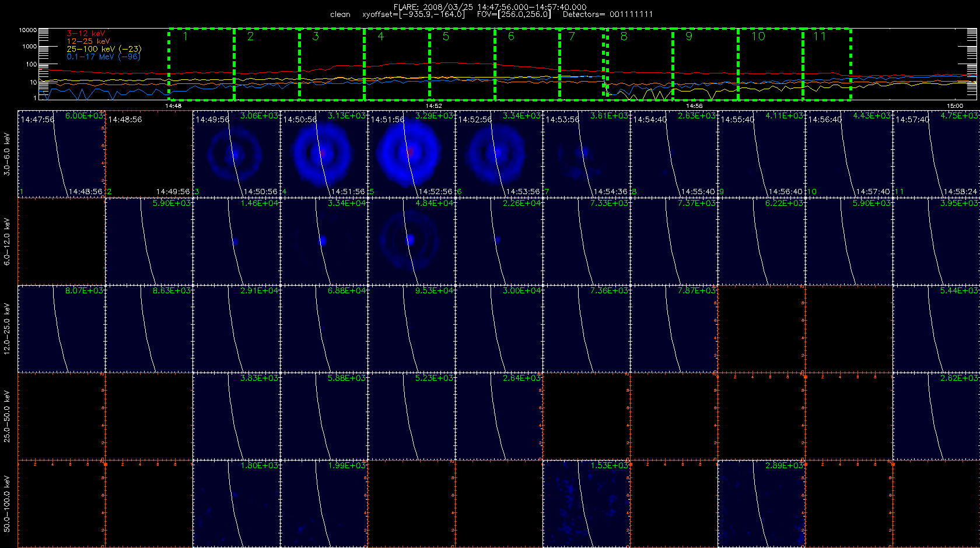980x548 pixels.
Task: Click the 25.0-50.0 keV row label
Action: (7, 416)
